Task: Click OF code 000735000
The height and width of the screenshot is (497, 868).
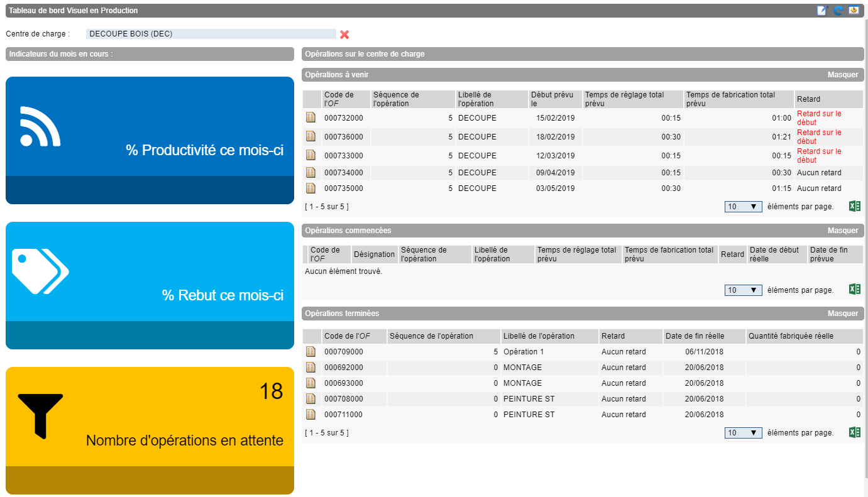Action: coord(343,188)
